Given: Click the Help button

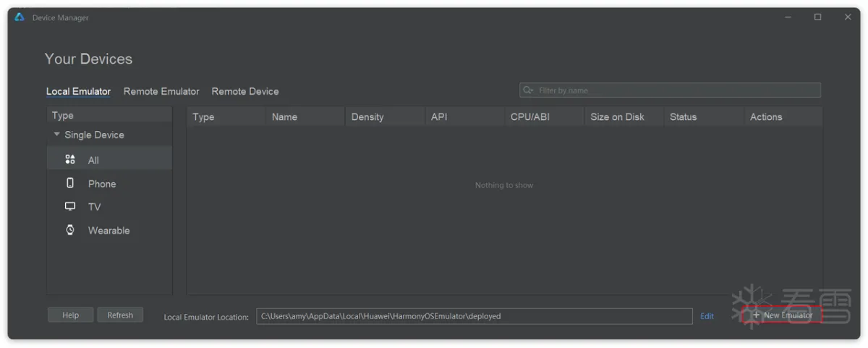Looking at the screenshot, I should point(71,315).
